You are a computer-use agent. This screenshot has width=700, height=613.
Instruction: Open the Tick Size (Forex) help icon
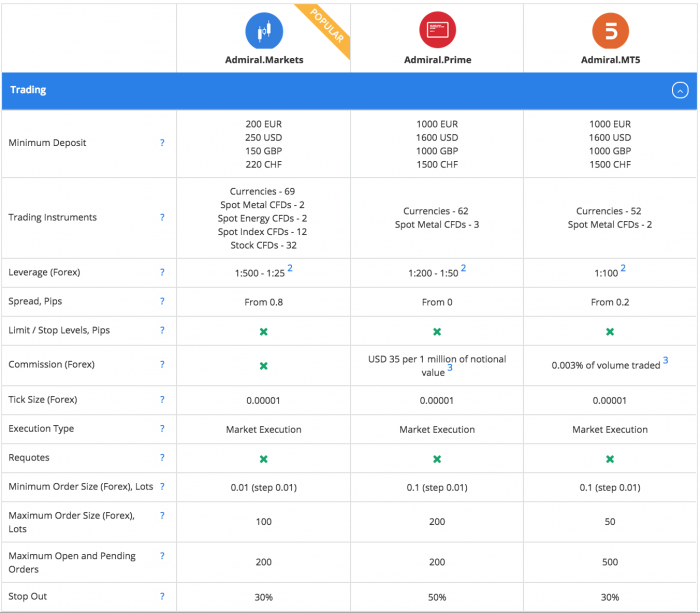pos(162,399)
